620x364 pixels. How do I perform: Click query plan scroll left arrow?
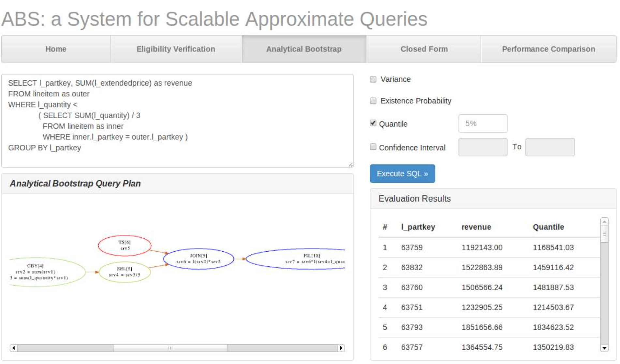click(x=14, y=348)
